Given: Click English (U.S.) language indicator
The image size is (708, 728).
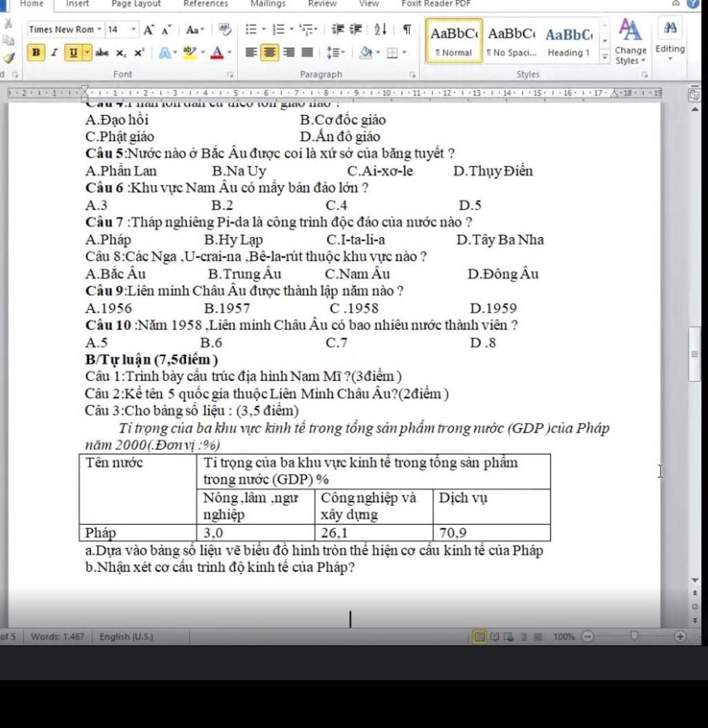Looking at the screenshot, I should coord(127,637).
